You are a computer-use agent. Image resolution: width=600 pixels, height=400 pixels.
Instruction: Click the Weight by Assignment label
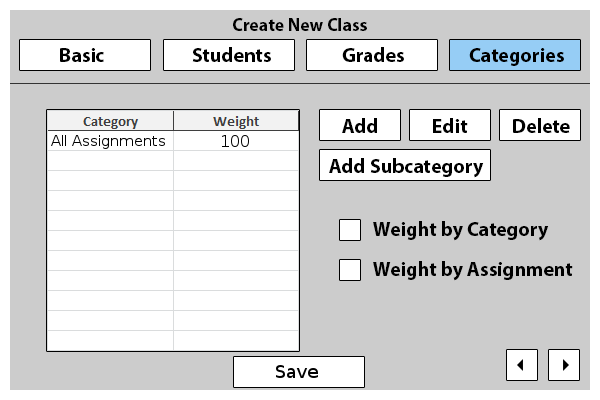click(x=472, y=270)
